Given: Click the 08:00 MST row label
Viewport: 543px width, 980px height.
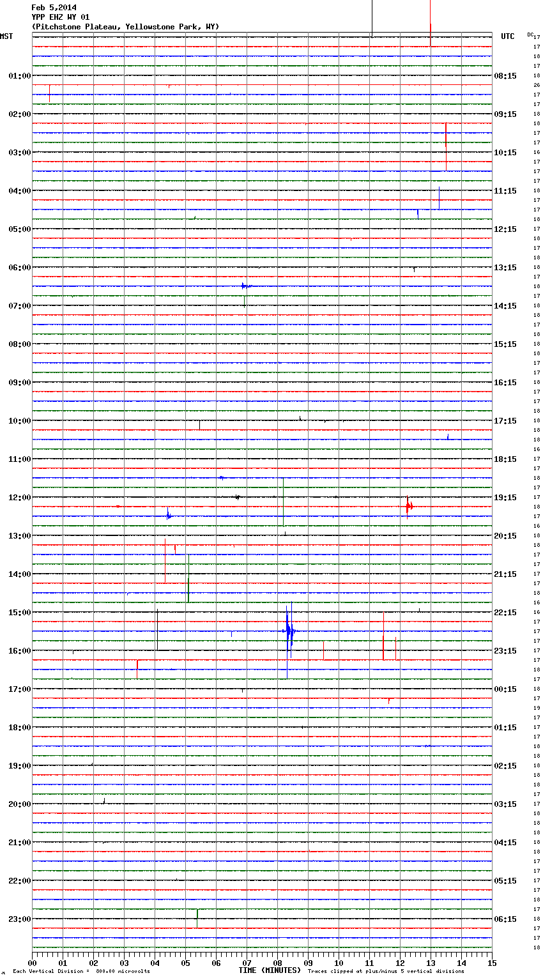Looking at the screenshot, I should (19, 344).
